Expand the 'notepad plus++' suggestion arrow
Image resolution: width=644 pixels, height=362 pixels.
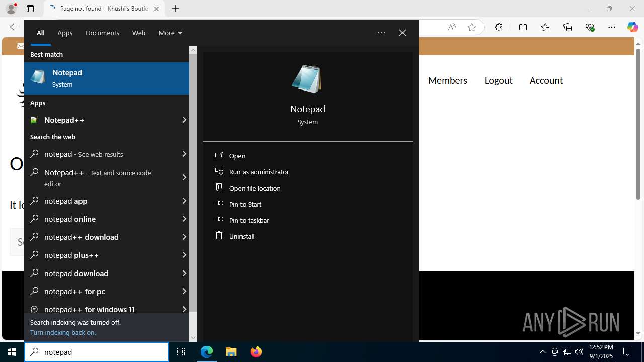click(184, 255)
